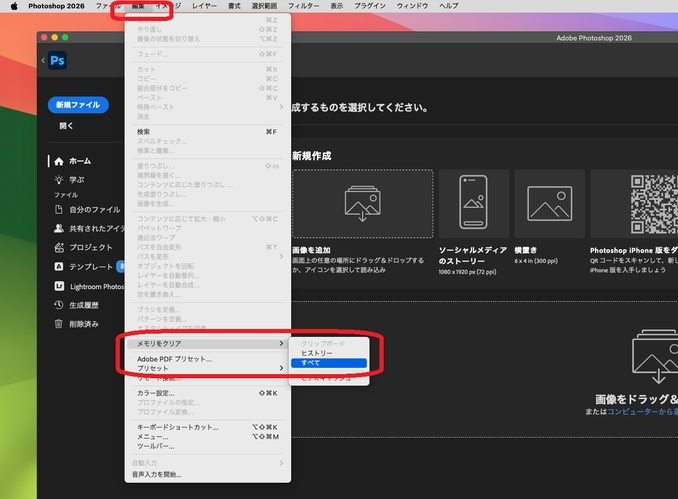Open 学ぶ in the sidebar
The width and height of the screenshot is (678, 499).
(77, 180)
